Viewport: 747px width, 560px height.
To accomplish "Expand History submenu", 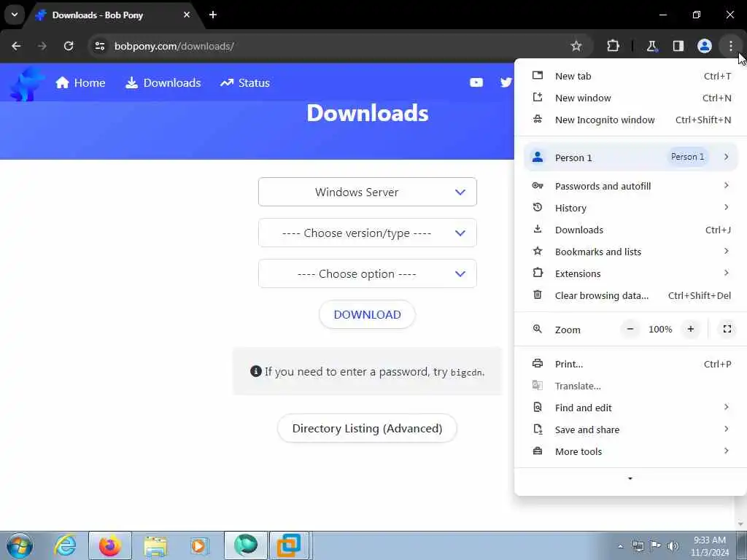I will (x=630, y=208).
